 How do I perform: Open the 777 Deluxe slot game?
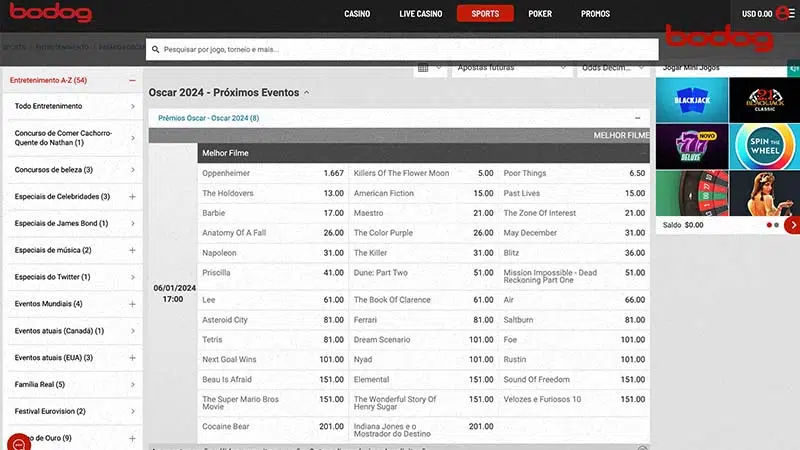click(691, 145)
